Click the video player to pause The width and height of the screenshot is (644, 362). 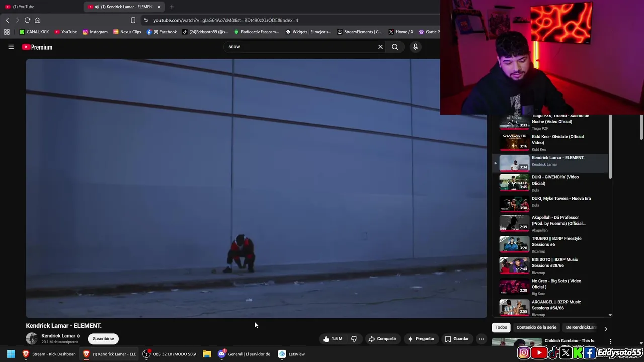256,188
